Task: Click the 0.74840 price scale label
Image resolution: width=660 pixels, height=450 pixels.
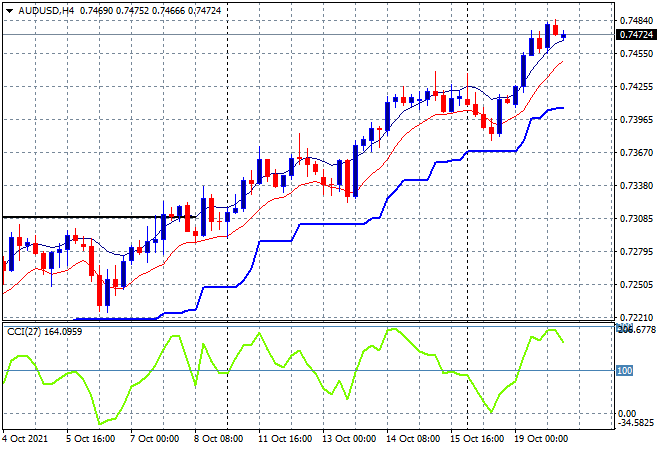Action: coord(636,21)
